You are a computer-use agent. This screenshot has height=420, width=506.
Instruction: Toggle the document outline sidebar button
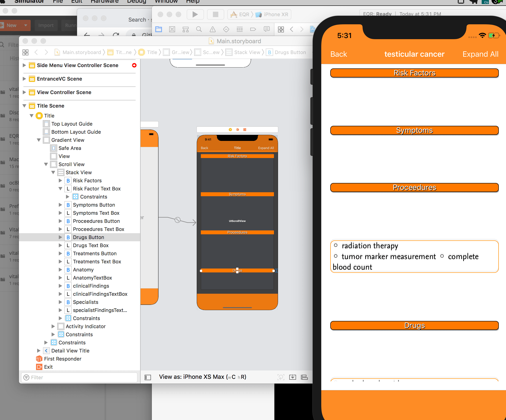(x=148, y=377)
